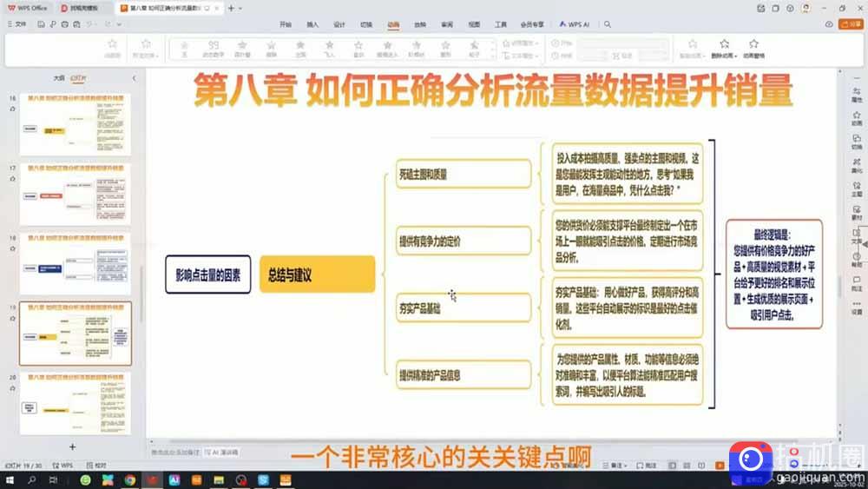
Task: Open the 帮助 help sidebar icon
Action: pos(857,261)
